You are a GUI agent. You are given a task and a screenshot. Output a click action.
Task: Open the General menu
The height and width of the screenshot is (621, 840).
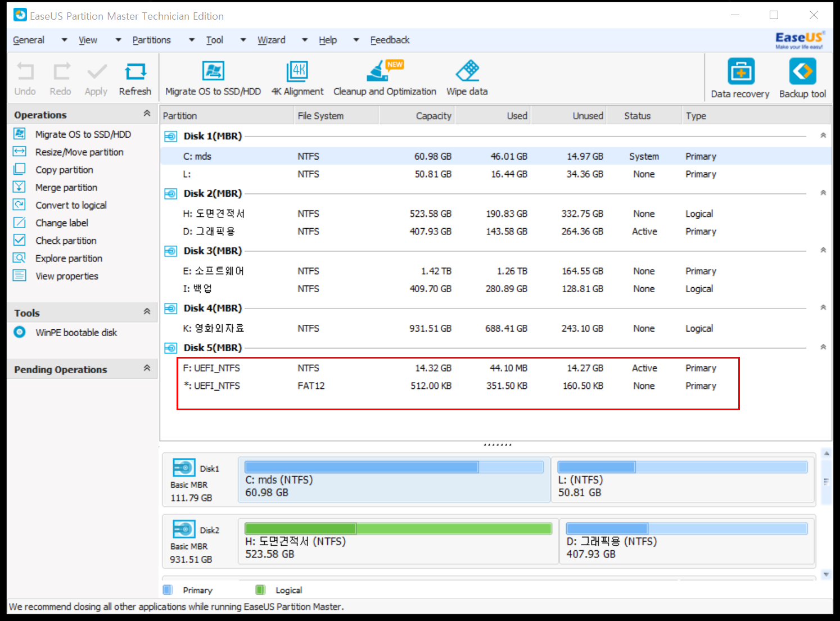(x=29, y=40)
